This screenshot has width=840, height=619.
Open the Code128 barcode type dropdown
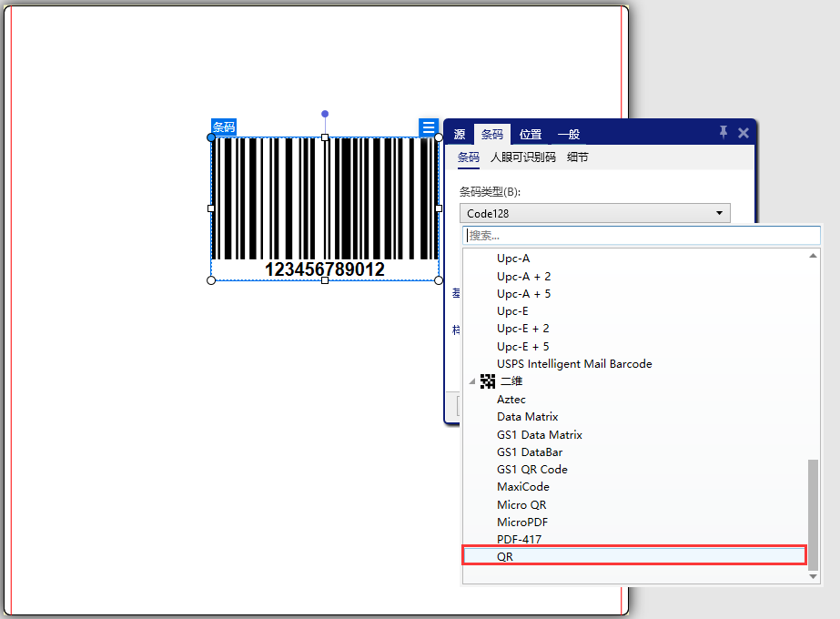pyautogui.click(x=595, y=213)
